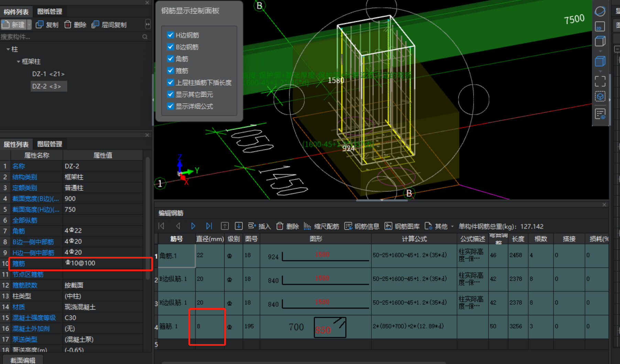The height and width of the screenshot is (364, 620).
Task: Uncheck the B边钢筋 checkbox
Action: pyautogui.click(x=170, y=47)
